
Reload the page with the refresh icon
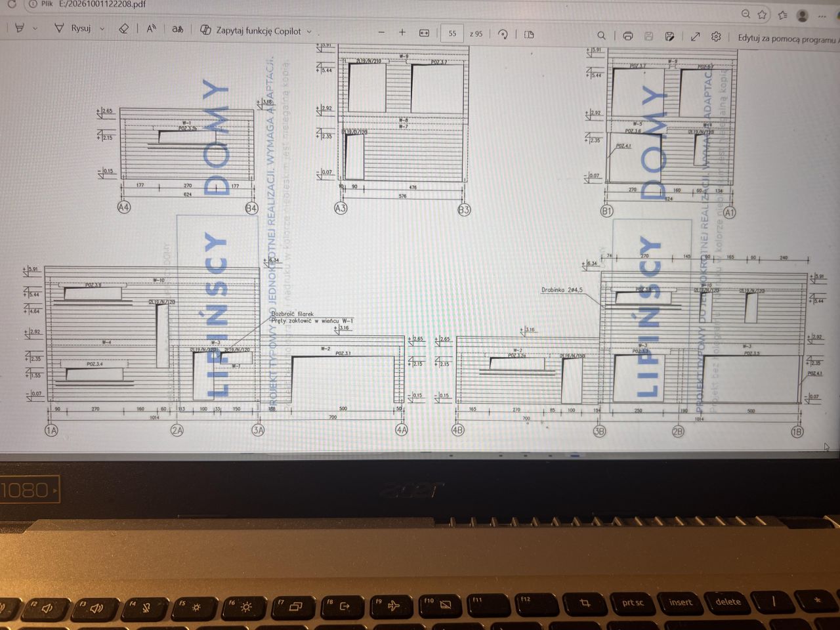pyautogui.click(x=11, y=3)
